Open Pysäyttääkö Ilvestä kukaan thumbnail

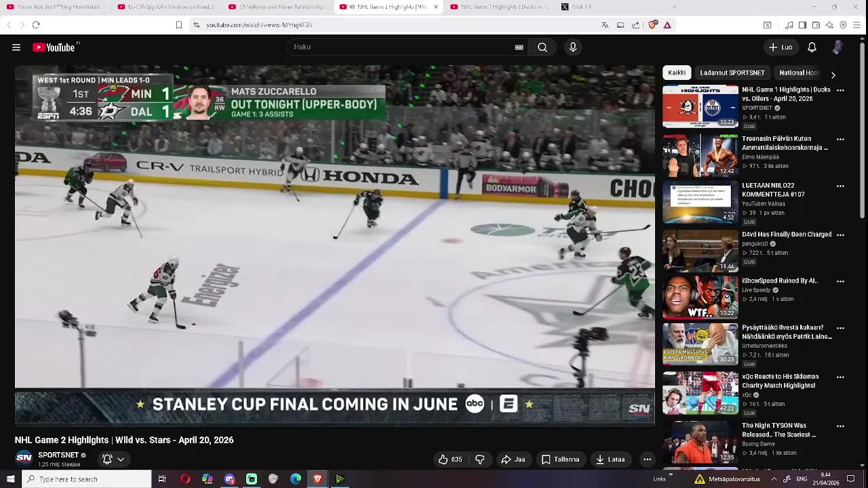click(701, 344)
